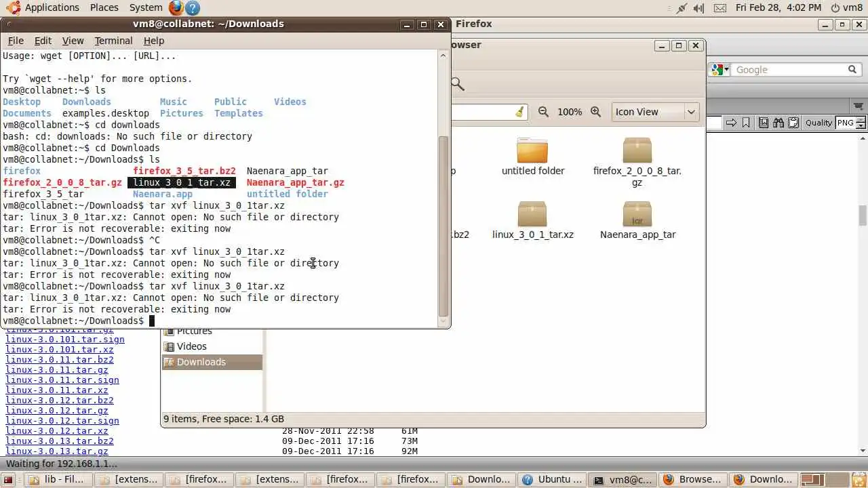Click the terminal scrollbar up arrow
This screenshot has height=488, width=868.
click(x=444, y=55)
